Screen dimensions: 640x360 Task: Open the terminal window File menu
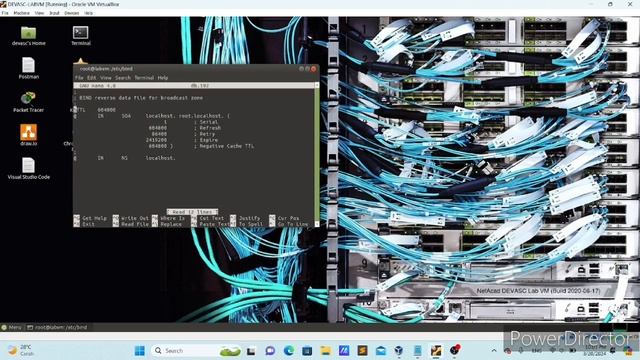pyautogui.click(x=79, y=78)
